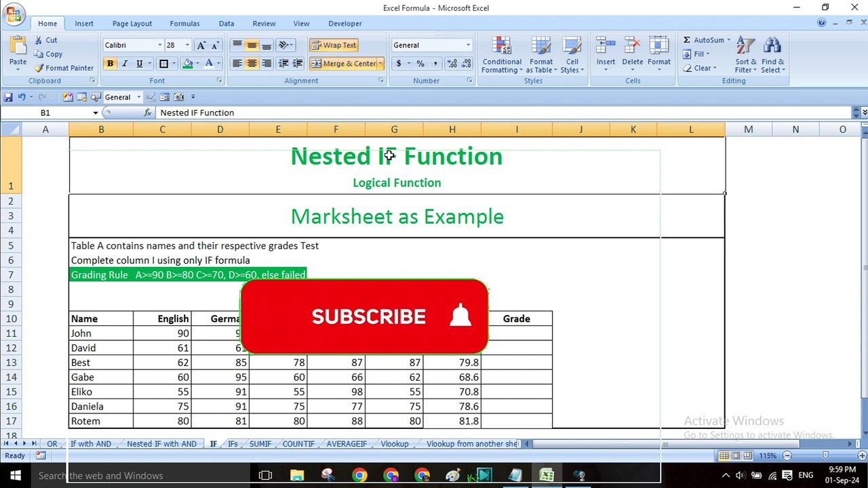Image resolution: width=868 pixels, height=488 pixels.
Task: Open the Calibri font name dropdown
Action: [160, 45]
